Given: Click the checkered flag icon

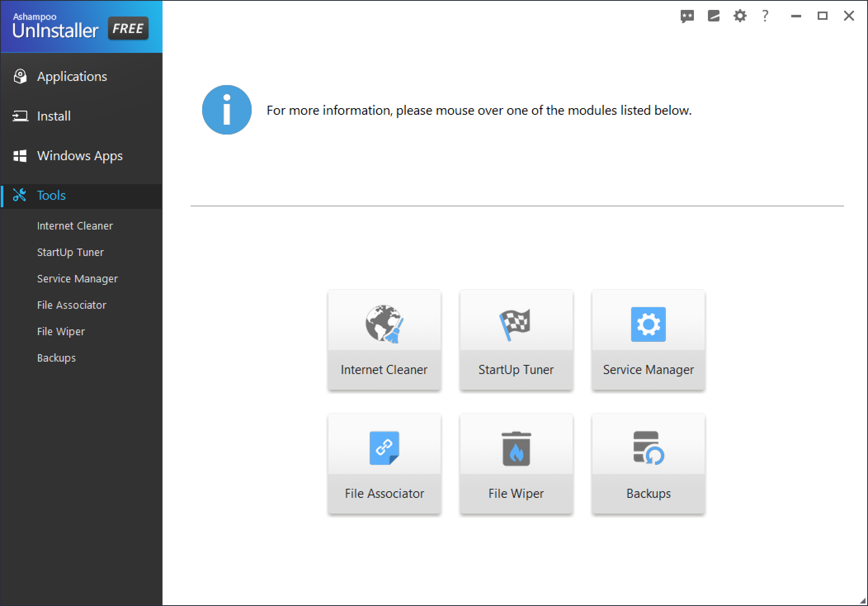Looking at the screenshot, I should point(515,325).
